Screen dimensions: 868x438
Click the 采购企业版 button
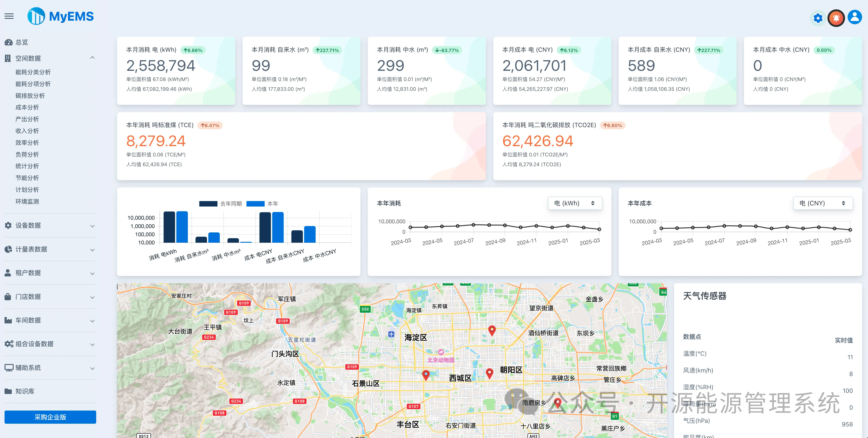pos(50,417)
